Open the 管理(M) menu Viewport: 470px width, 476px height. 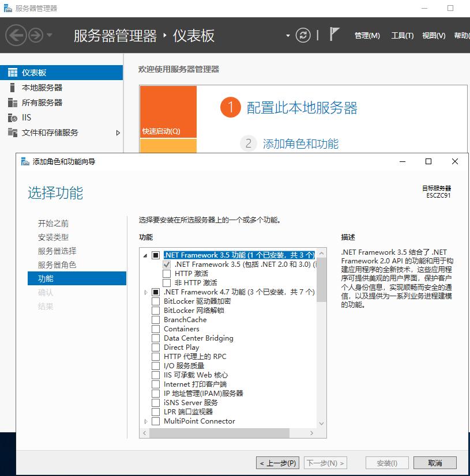pyautogui.click(x=367, y=35)
